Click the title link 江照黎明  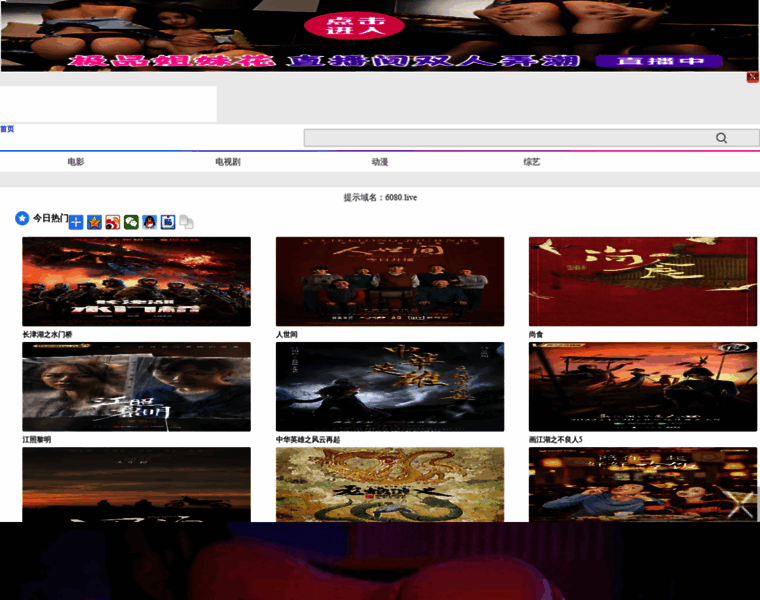(x=36, y=440)
